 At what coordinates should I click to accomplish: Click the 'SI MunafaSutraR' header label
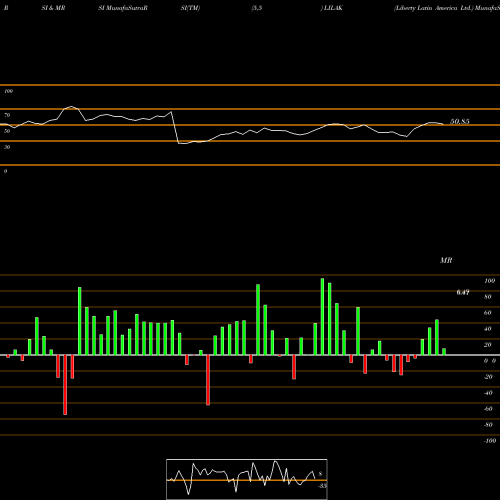click(x=123, y=8)
